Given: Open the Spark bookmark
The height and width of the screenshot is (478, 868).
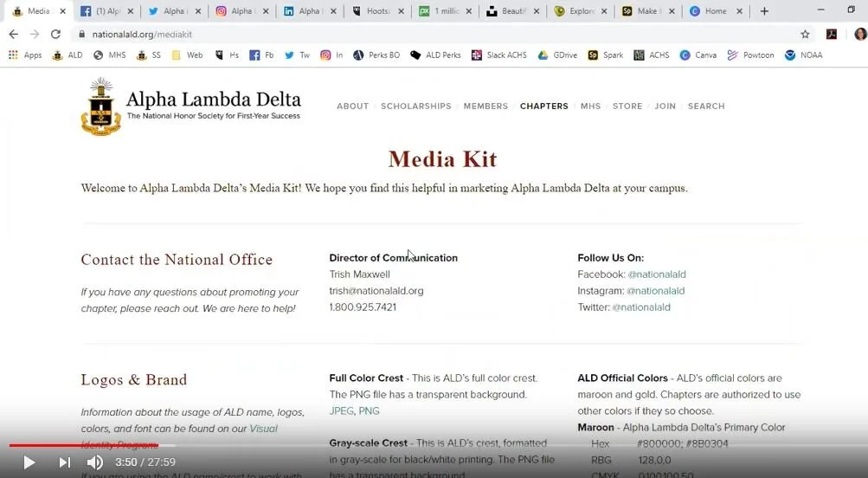Looking at the screenshot, I should point(606,55).
